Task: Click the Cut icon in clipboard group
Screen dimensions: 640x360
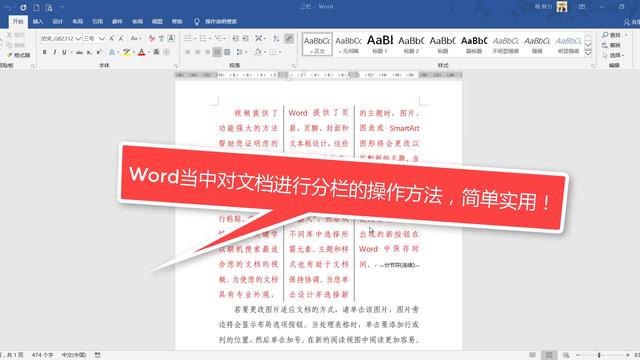Action: pos(16,35)
